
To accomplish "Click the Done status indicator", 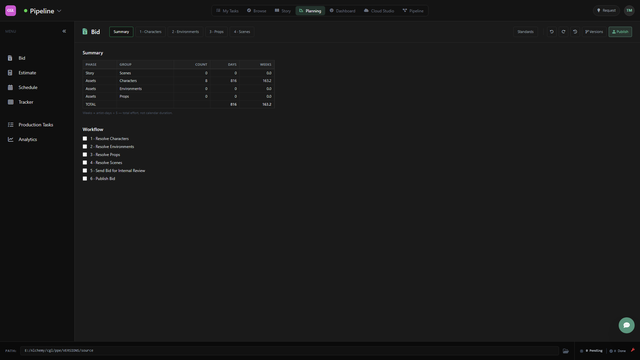I will click(618, 351).
